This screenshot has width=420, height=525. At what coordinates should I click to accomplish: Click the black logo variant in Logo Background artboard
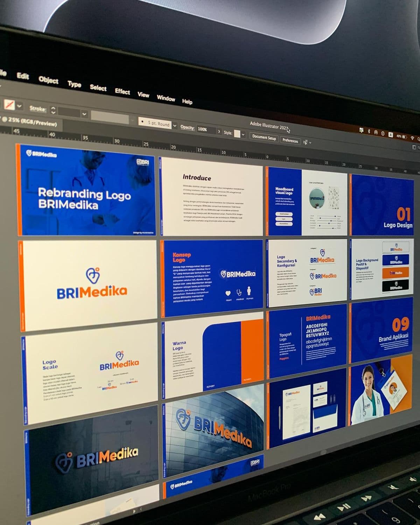pyautogui.click(x=395, y=285)
